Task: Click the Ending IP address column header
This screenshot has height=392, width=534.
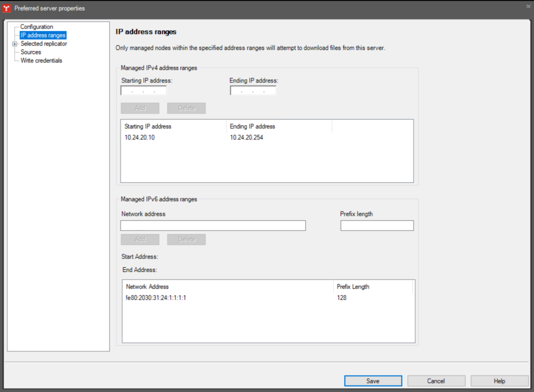Action: point(279,126)
